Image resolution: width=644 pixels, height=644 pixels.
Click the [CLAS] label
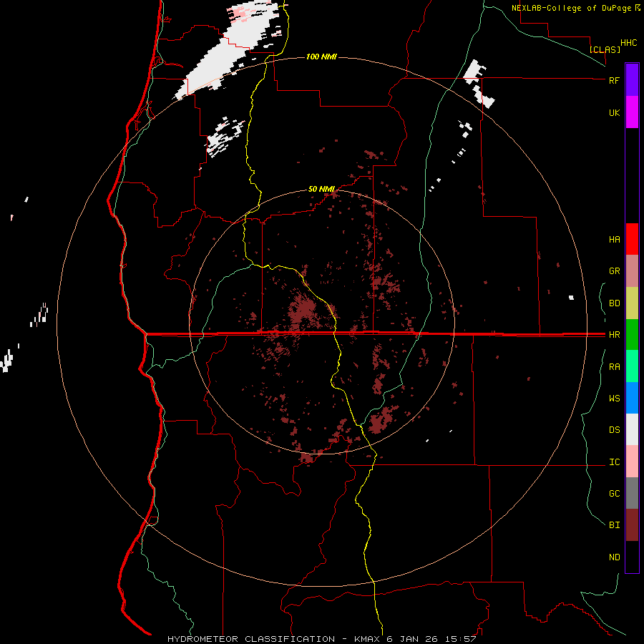click(605, 49)
